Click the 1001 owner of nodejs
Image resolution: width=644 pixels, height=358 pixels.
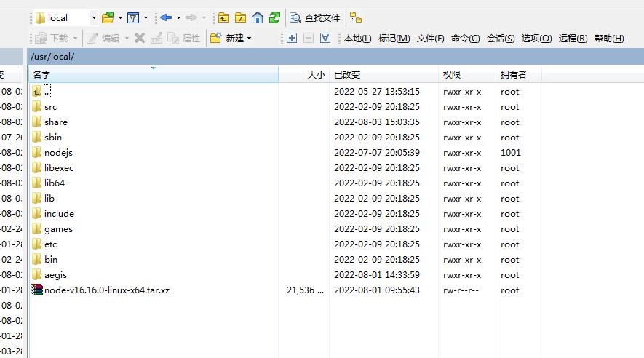[511, 153]
